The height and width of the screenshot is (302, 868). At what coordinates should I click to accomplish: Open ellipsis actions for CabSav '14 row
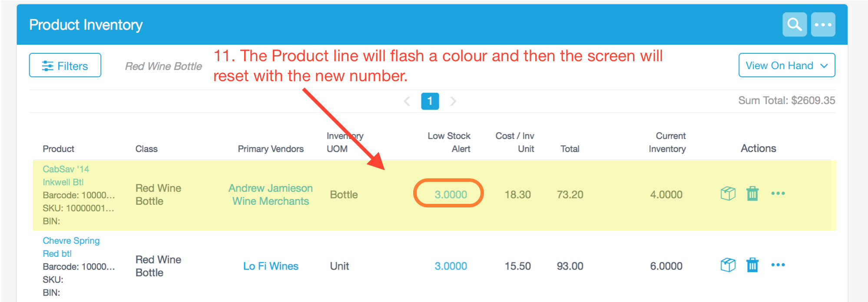point(778,194)
